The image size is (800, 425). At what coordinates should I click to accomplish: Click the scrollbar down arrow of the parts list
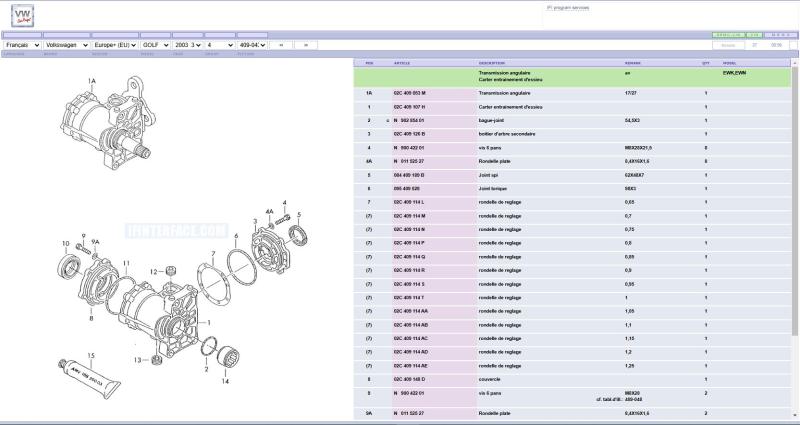tap(794, 417)
